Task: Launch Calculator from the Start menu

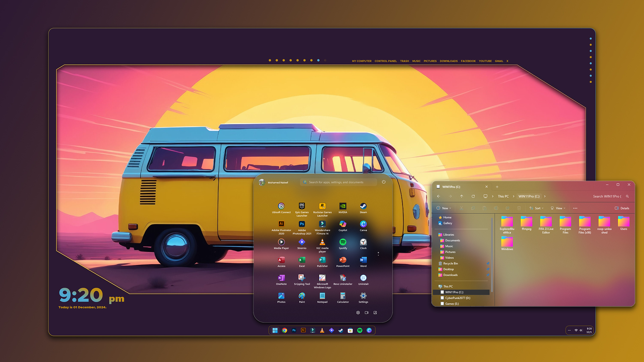Action: coord(343,298)
